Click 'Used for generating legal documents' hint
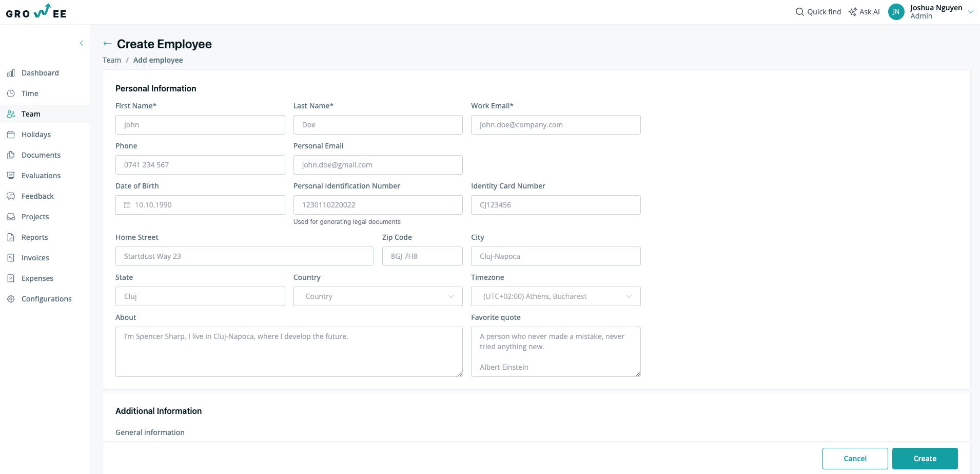The height and width of the screenshot is (474, 980). point(347,222)
